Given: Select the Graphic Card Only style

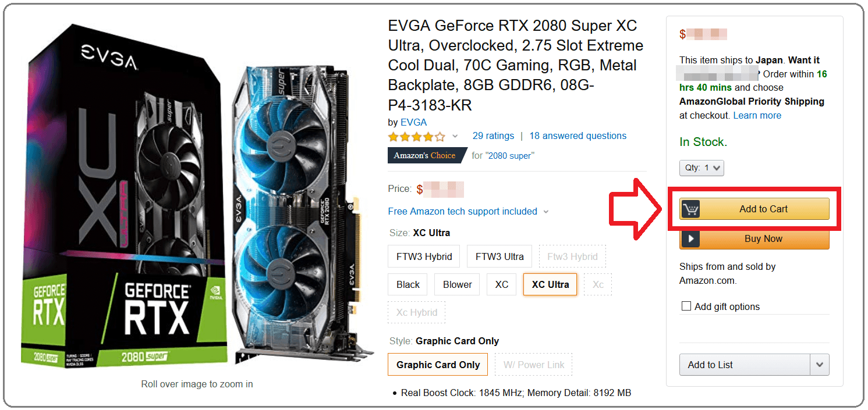Looking at the screenshot, I should coord(438,365).
